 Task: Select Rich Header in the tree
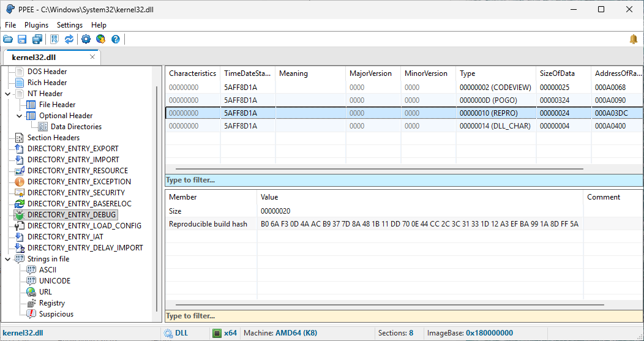47,83
